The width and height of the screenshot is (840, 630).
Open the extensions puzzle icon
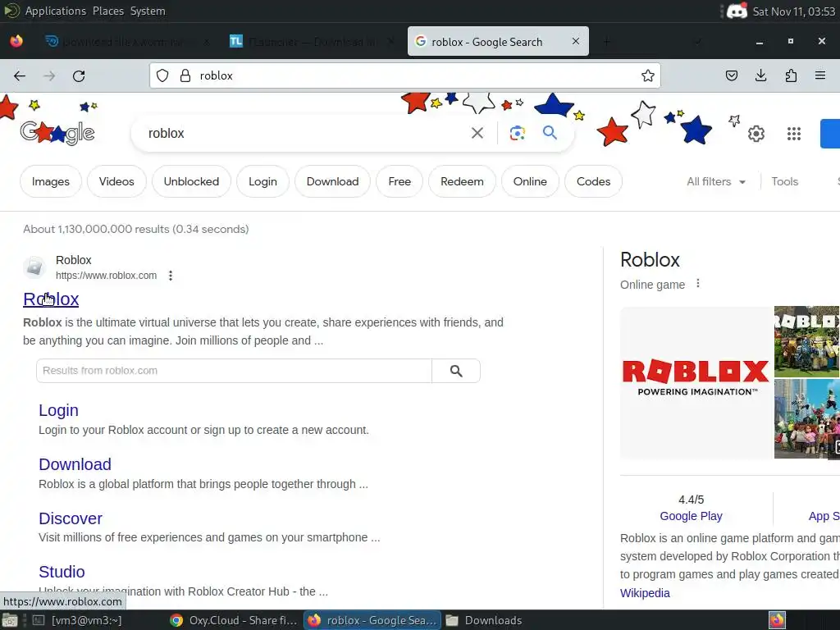pos(791,75)
